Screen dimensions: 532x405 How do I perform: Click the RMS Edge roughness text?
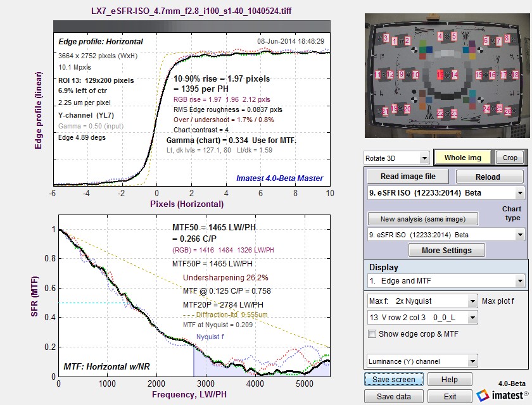227,110
